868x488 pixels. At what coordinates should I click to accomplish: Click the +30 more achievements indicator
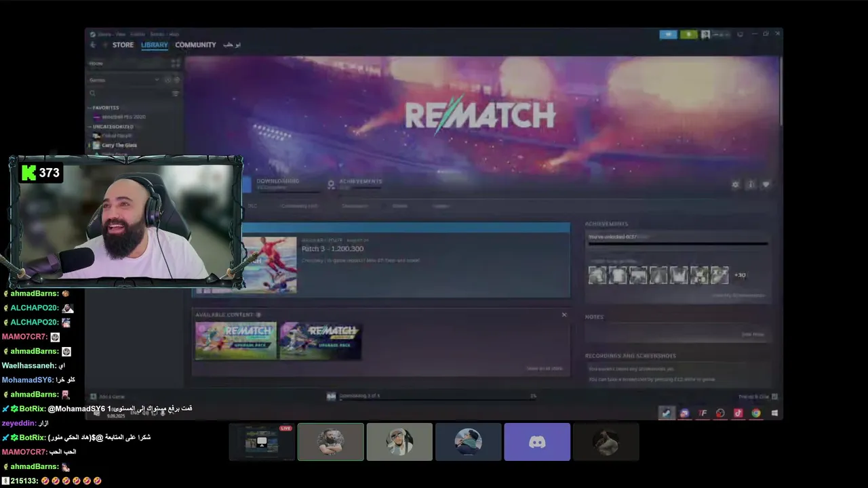pos(740,275)
